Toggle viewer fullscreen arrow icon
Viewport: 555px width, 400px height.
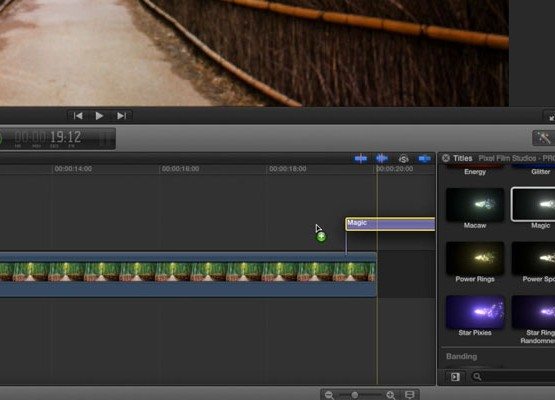coord(550,117)
